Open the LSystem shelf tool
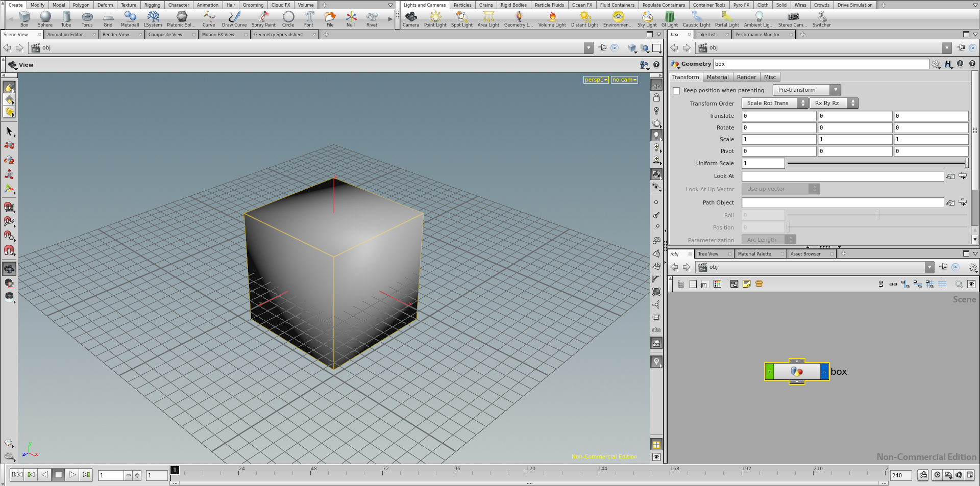The image size is (980, 486). pyautogui.click(x=153, y=19)
